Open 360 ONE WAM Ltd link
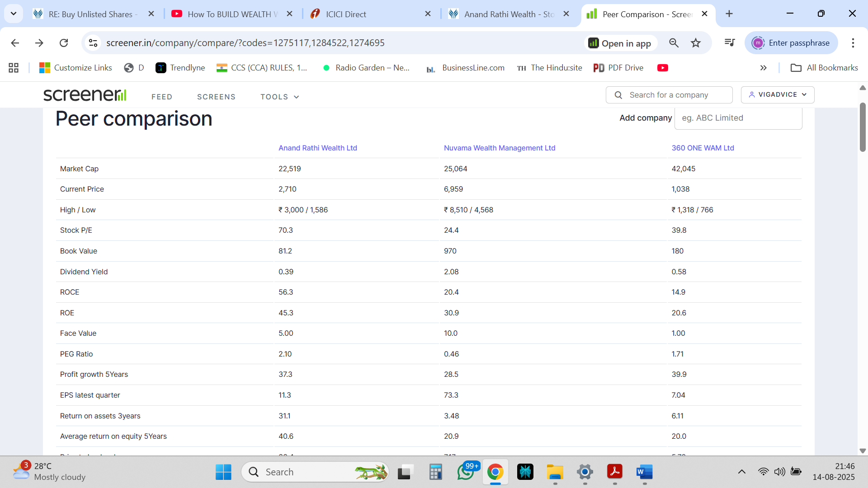 [703, 148]
